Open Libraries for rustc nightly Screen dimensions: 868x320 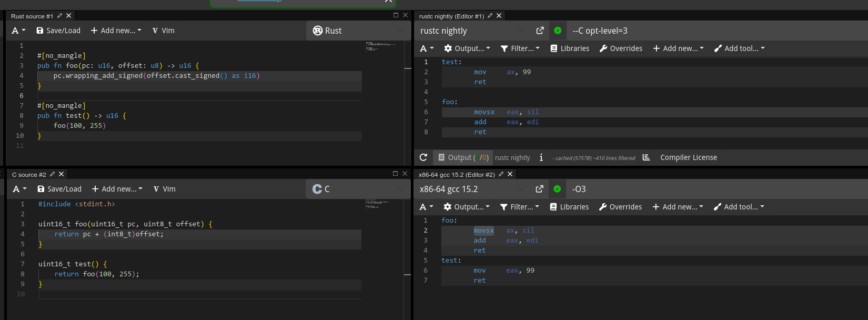570,48
